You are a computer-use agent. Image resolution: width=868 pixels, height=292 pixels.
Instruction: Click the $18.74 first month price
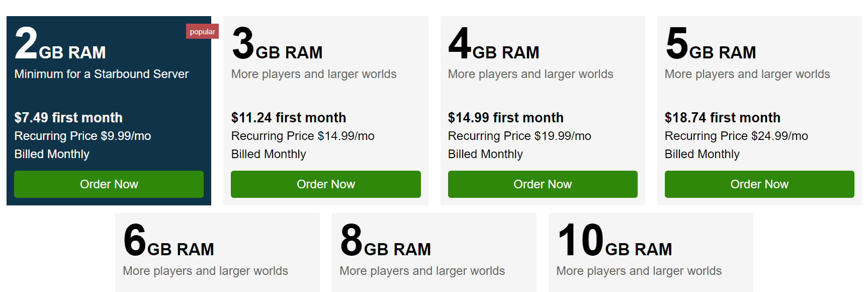[722, 118]
